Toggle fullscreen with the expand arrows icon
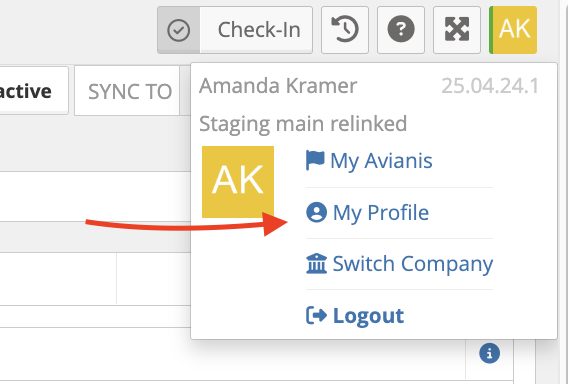Screen dimensions: 568x384 (x=457, y=30)
